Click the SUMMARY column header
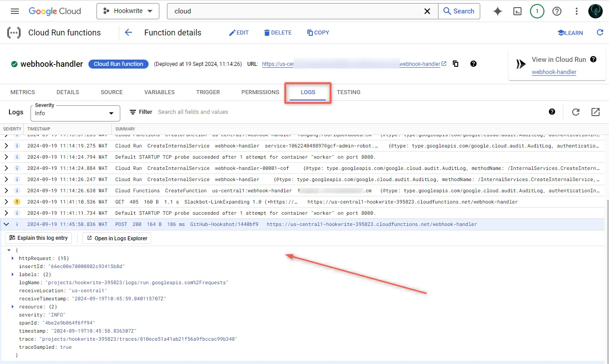Viewport: 609px width, 364px height. pos(125,129)
